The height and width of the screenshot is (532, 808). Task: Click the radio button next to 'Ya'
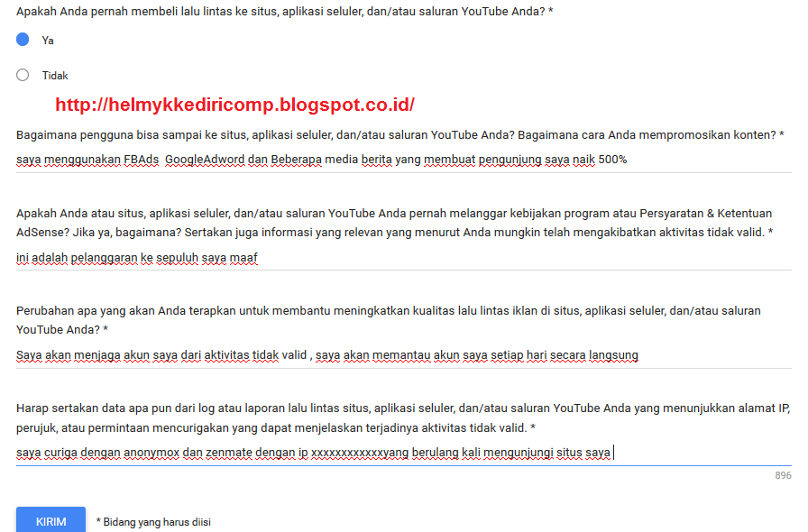tap(22, 40)
